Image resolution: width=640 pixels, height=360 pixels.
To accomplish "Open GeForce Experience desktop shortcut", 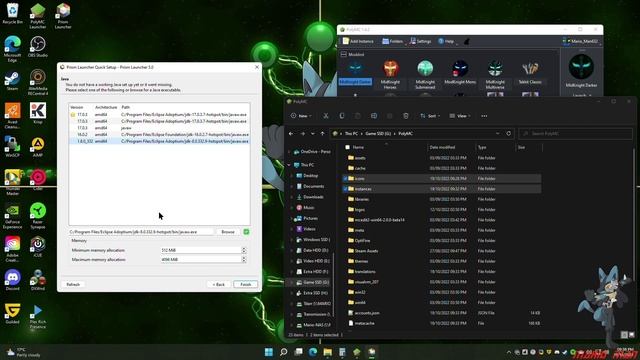I will coord(12,216).
